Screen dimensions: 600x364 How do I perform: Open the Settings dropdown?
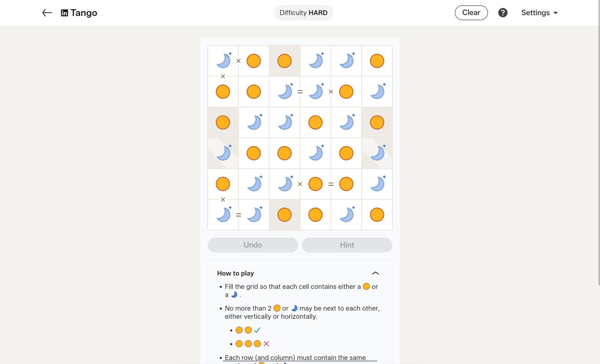tap(539, 13)
